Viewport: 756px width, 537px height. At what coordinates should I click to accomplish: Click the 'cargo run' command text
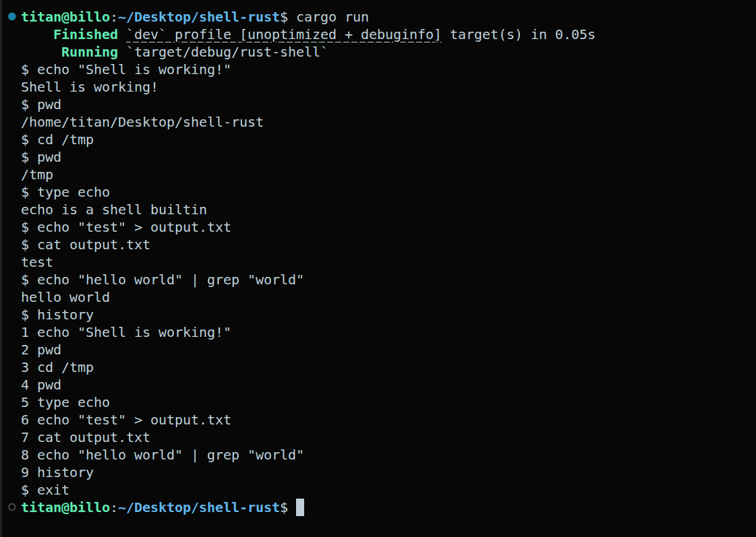click(332, 18)
